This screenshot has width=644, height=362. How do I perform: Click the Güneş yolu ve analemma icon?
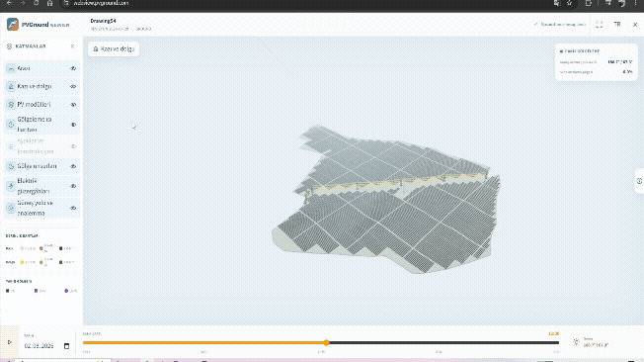11,208
